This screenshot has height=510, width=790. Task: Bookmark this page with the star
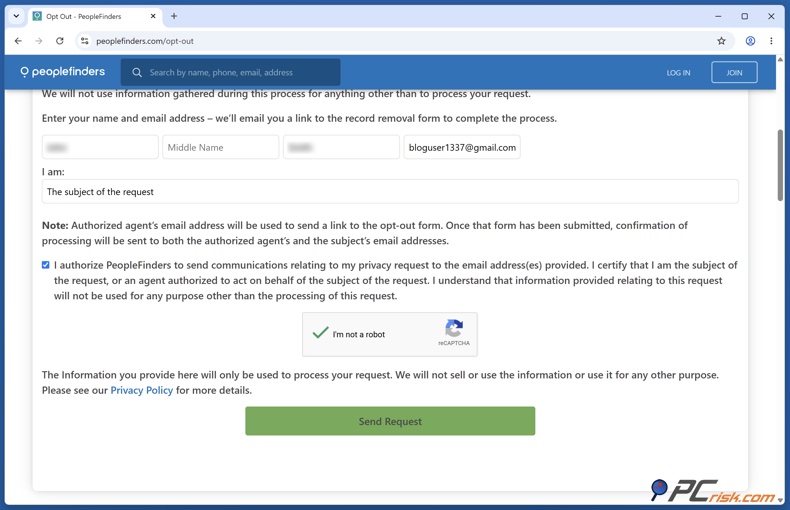[x=721, y=41]
